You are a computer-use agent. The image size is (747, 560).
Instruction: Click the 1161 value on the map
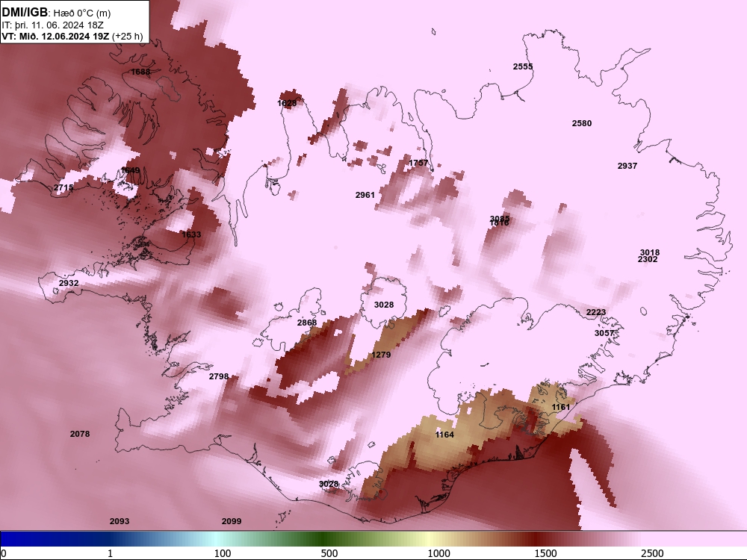(x=561, y=407)
